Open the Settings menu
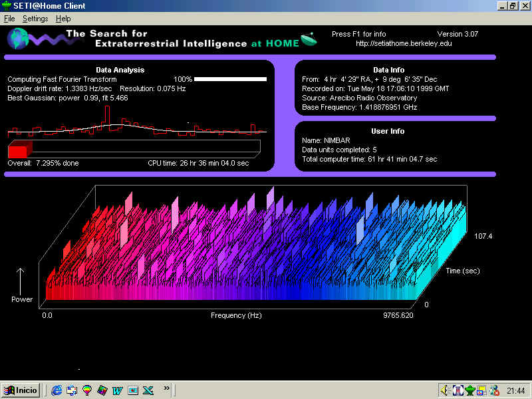532x399 pixels. (35, 19)
